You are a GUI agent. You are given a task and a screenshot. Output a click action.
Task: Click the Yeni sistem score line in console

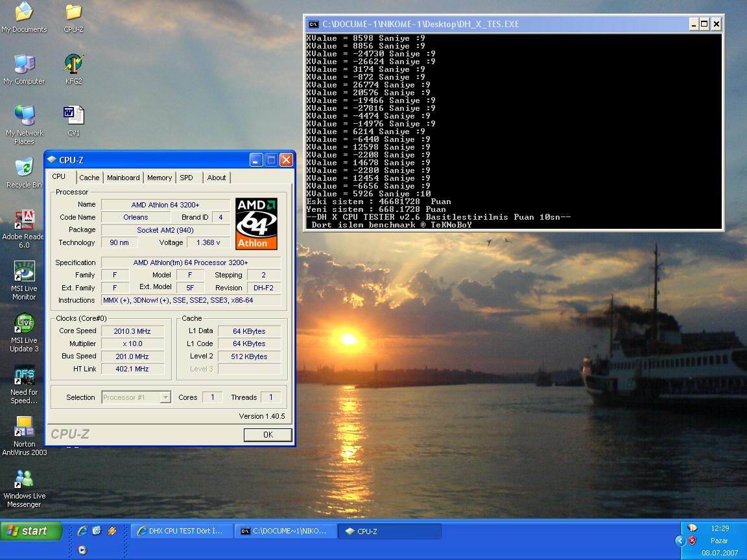(376, 209)
